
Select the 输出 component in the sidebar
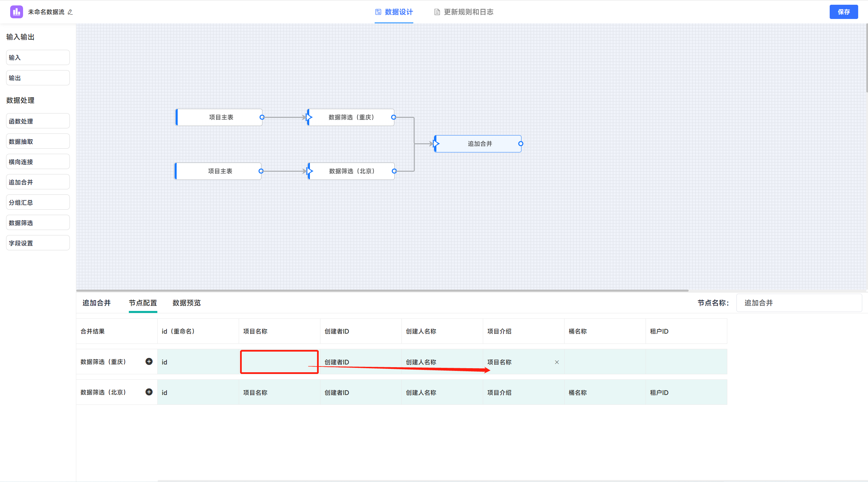(38, 78)
